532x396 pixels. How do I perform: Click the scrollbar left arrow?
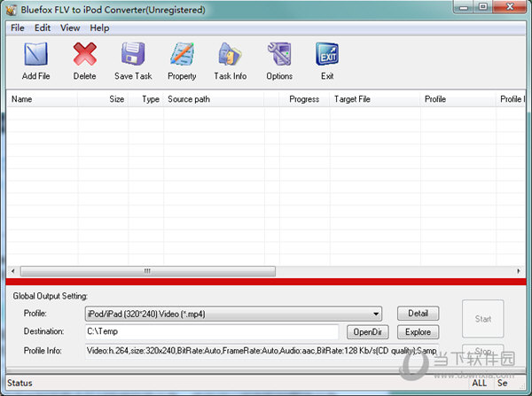13,271
